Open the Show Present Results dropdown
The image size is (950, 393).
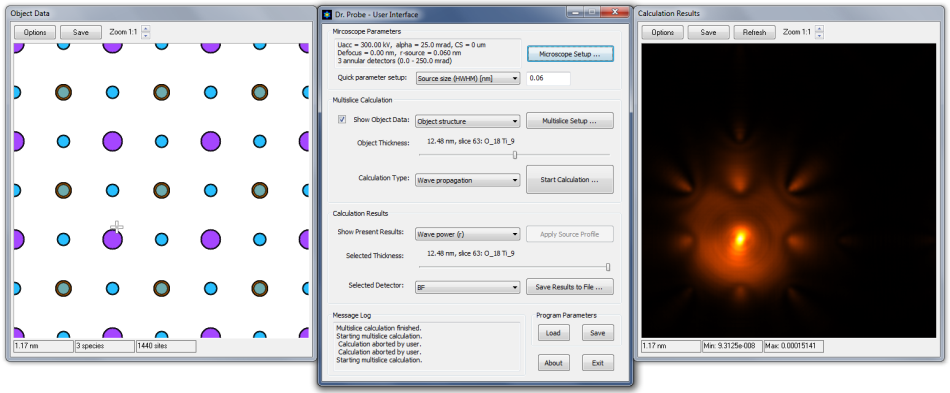[x=468, y=234]
